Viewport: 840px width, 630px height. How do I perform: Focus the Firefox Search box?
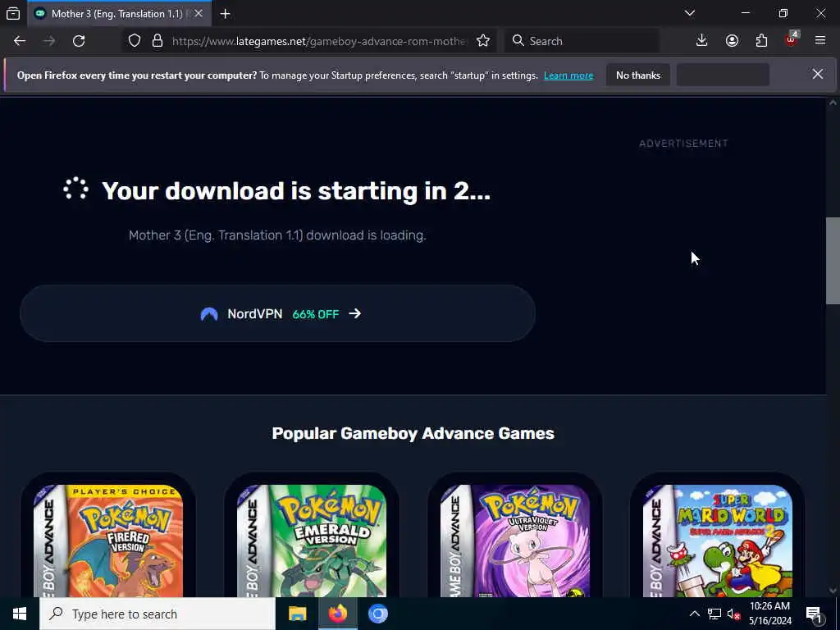coord(582,41)
